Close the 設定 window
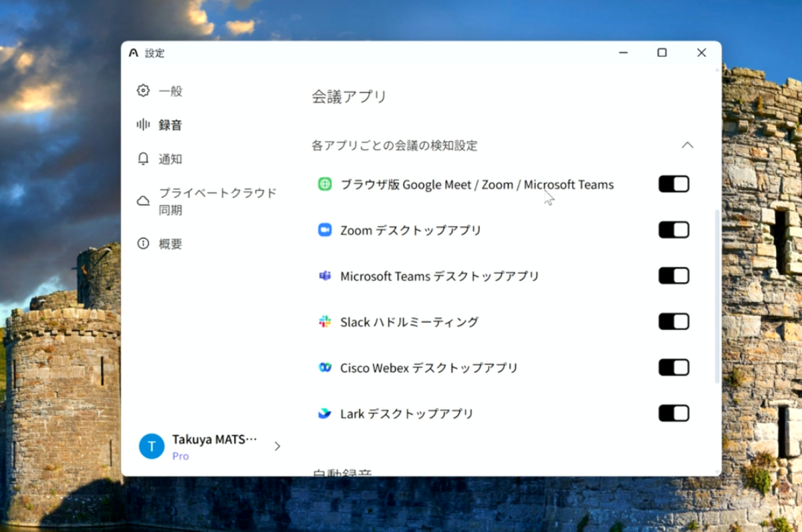Screen dimensions: 802x532 pos(701,53)
